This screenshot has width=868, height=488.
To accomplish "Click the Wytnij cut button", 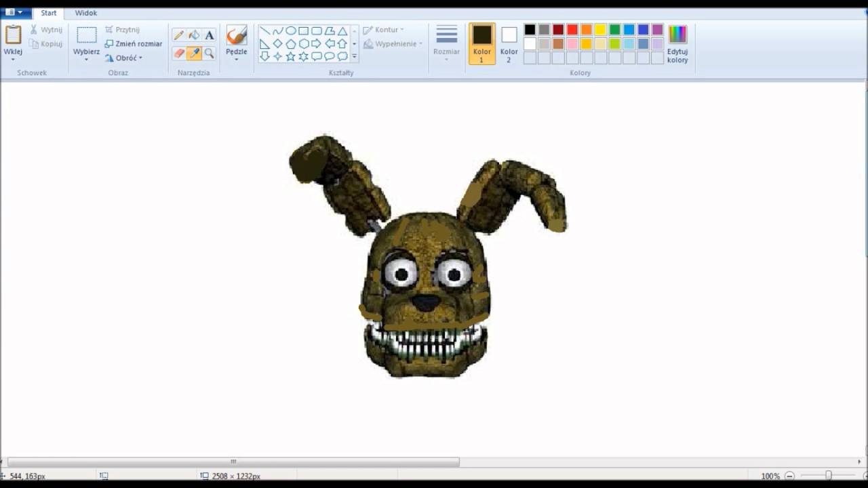I will [x=45, y=30].
